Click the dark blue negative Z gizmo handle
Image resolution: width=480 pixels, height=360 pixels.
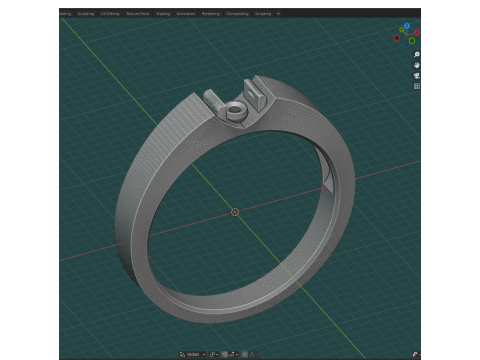pyautogui.click(x=407, y=45)
